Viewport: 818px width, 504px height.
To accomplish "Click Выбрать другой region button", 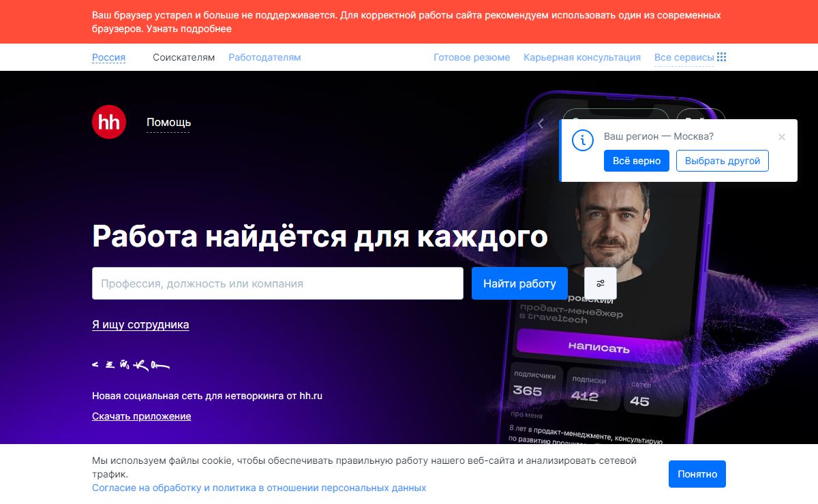I will 723,161.
